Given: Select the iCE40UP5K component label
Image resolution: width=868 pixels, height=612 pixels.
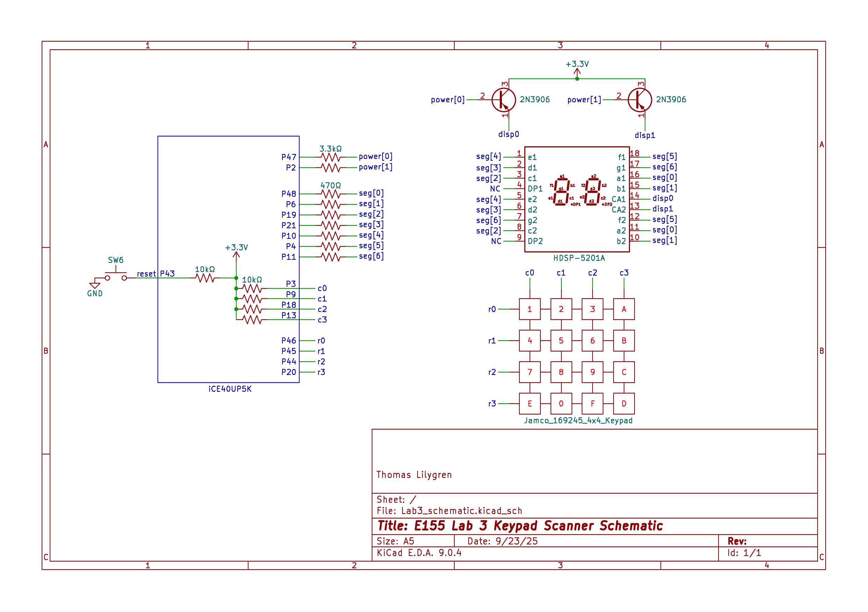Looking at the screenshot, I should click(x=230, y=389).
